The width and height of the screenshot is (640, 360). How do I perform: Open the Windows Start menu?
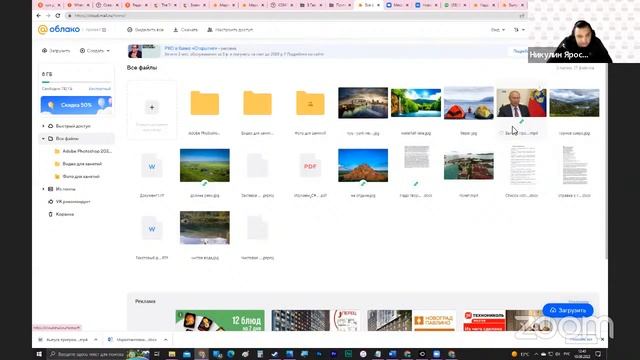[39, 354]
